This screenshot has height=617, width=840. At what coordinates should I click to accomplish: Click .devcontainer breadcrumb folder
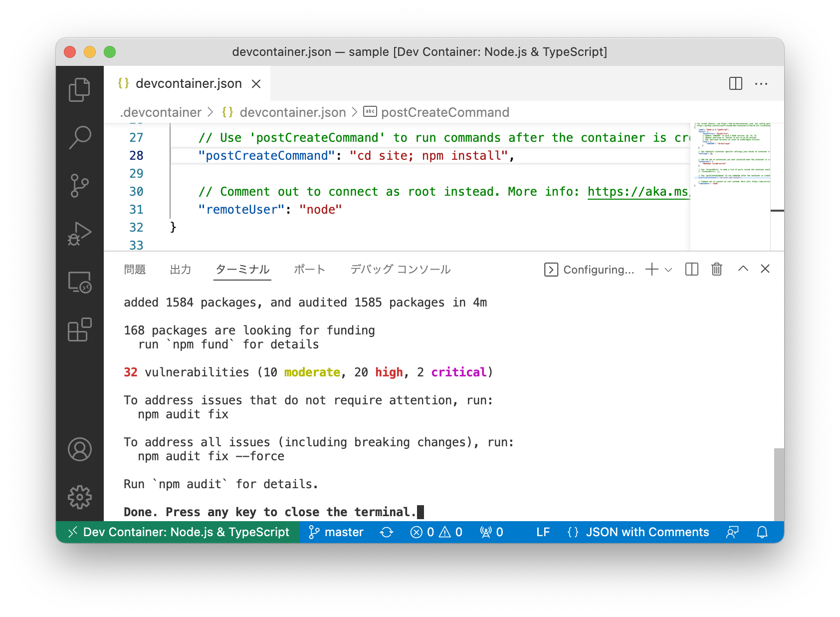[161, 112]
